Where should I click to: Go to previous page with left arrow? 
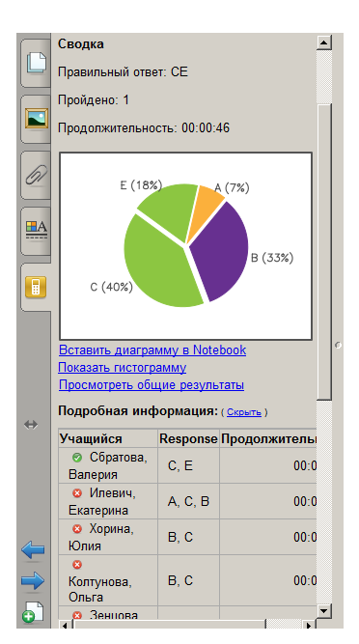pyautogui.click(x=33, y=550)
